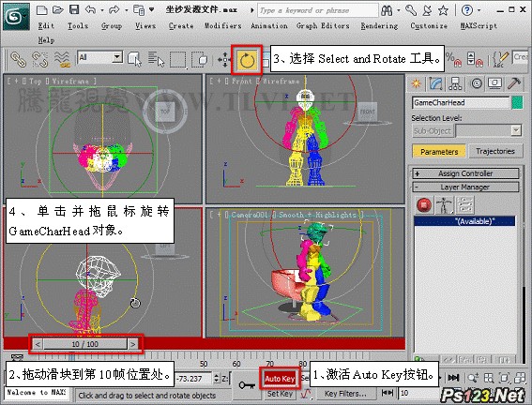Open the Motion command panel tab
This screenshot has width=532, height=405.
477,83
